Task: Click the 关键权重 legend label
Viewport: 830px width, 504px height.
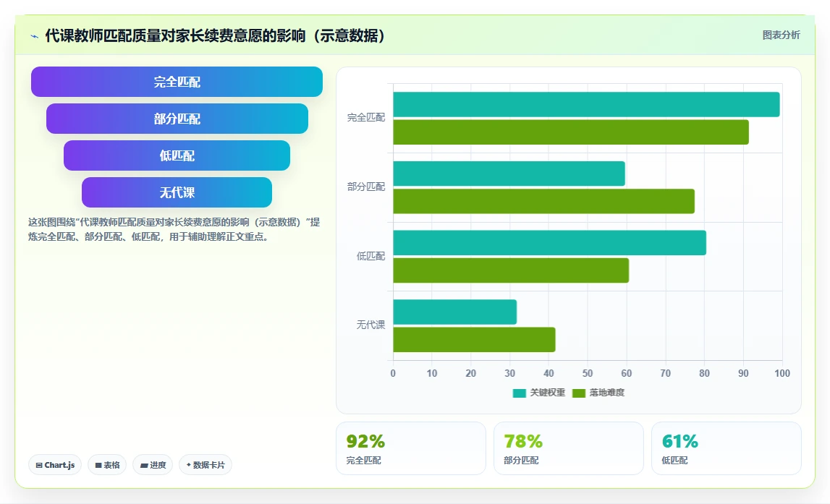Action: pos(547,393)
